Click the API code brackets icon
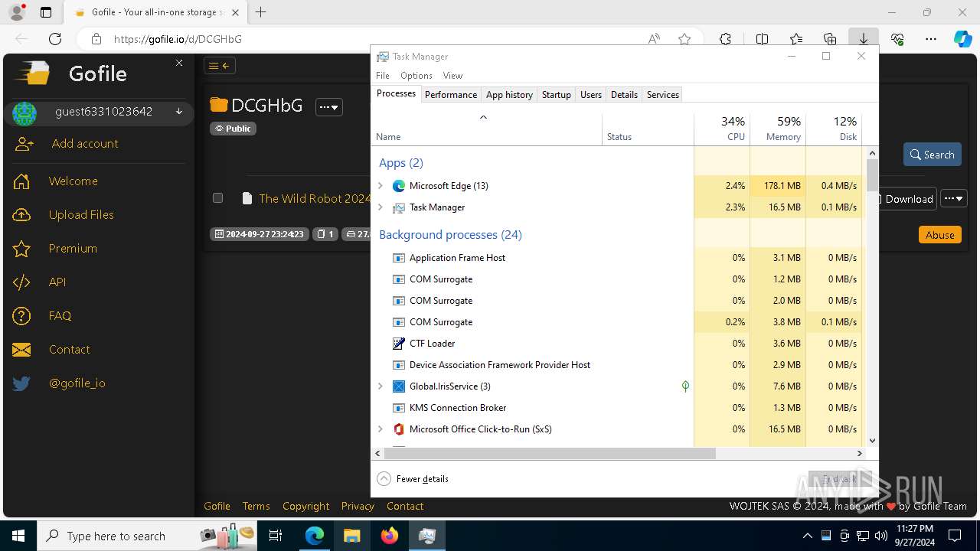The image size is (980, 551). click(x=21, y=282)
